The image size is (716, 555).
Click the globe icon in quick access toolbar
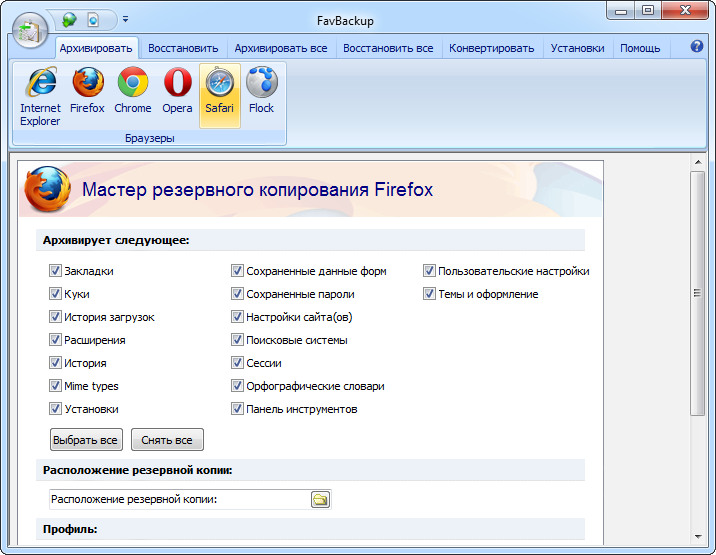69,20
